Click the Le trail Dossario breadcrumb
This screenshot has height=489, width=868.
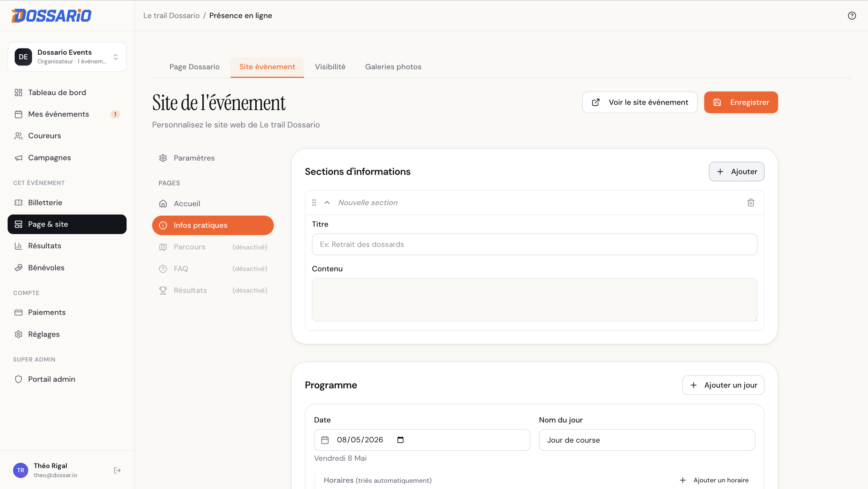coord(171,16)
